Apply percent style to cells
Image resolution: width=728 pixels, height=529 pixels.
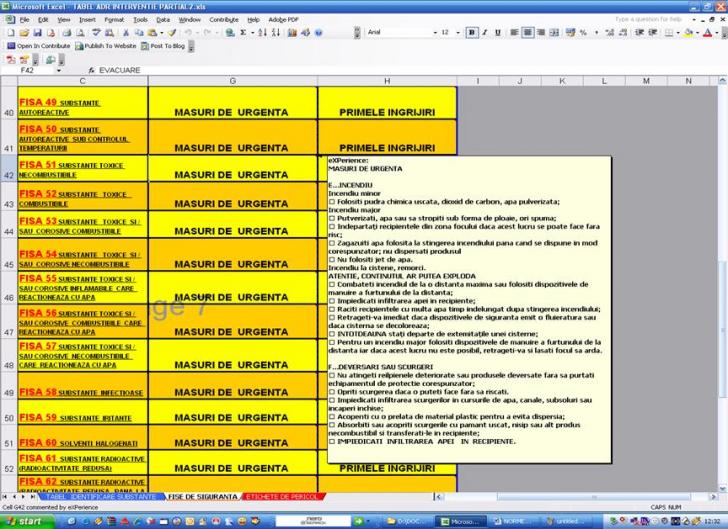pos(584,33)
